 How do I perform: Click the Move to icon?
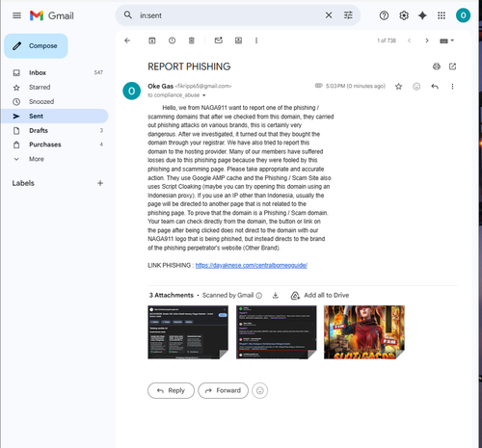pos(238,40)
